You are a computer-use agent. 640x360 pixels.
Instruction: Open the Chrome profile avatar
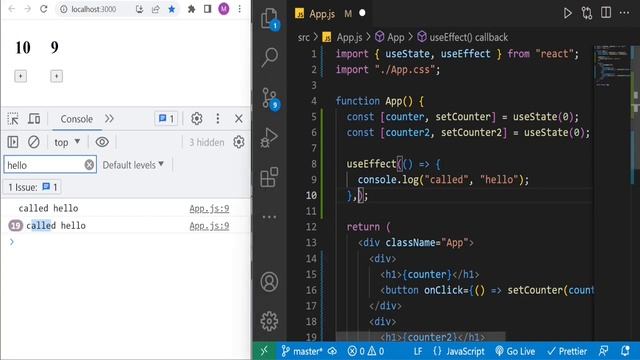tap(224, 9)
